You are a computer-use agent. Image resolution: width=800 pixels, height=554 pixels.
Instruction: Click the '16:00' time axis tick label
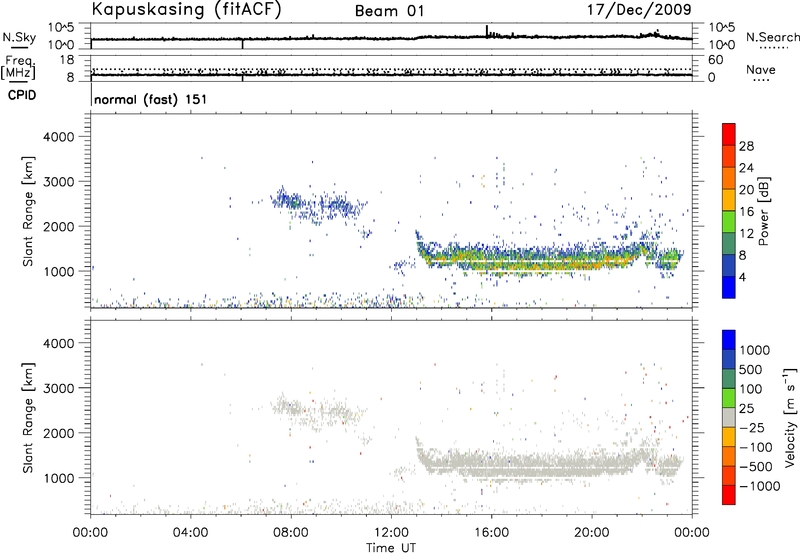pyautogui.click(x=491, y=533)
